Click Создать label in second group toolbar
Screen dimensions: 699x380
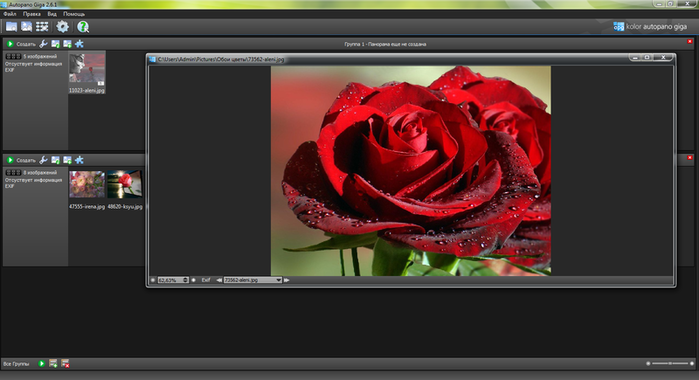tap(26, 160)
